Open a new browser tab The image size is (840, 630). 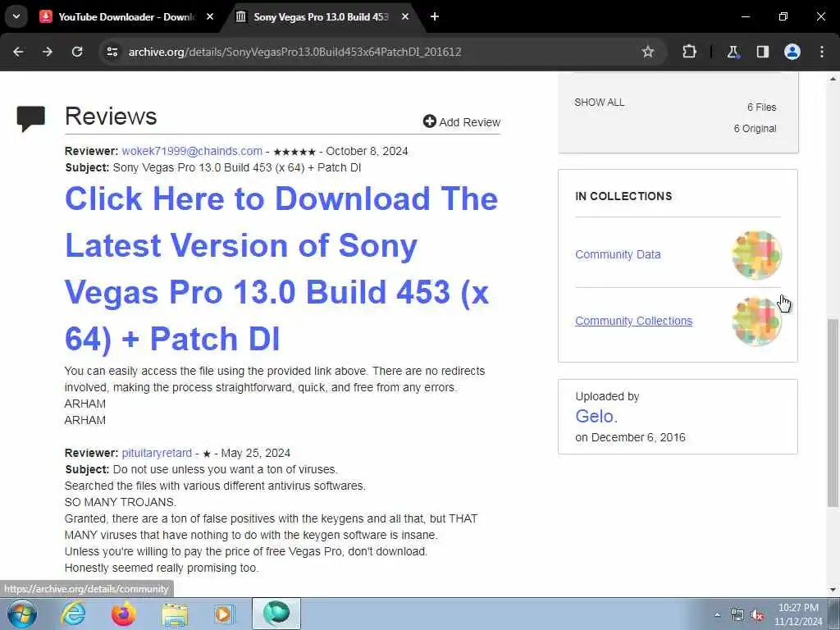point(435,17)
